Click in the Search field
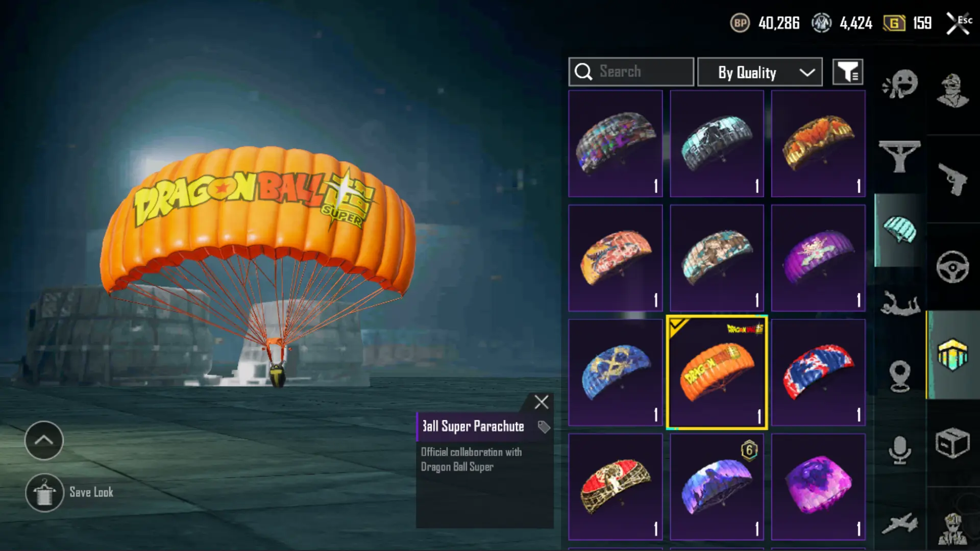This screenshot has height=551, width=980. (x=631, y=72)
